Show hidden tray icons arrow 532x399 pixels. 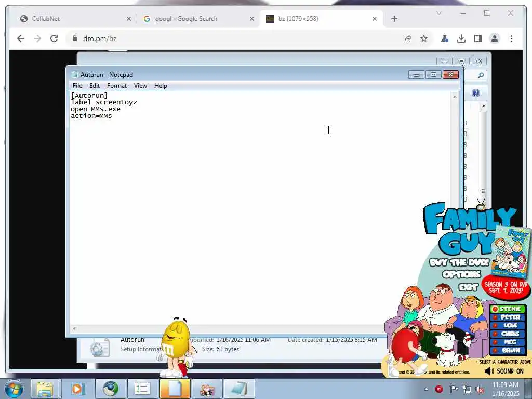tap(426, 390)
